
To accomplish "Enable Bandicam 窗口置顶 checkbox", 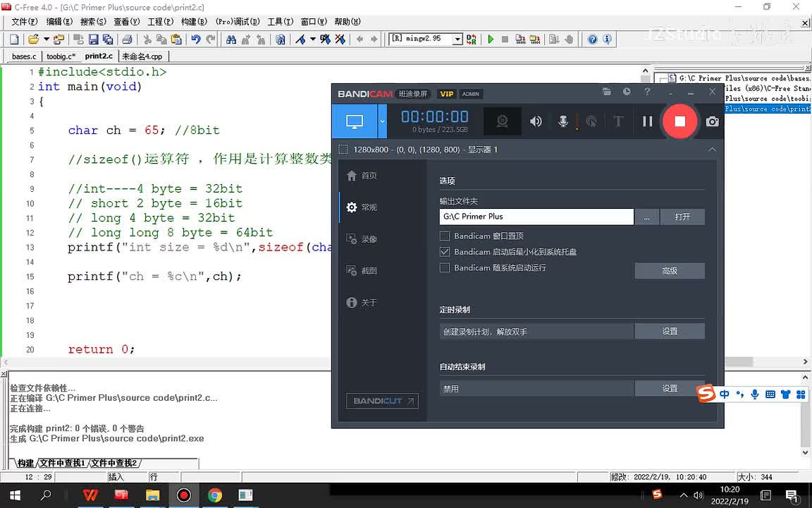I will (444, 236).
